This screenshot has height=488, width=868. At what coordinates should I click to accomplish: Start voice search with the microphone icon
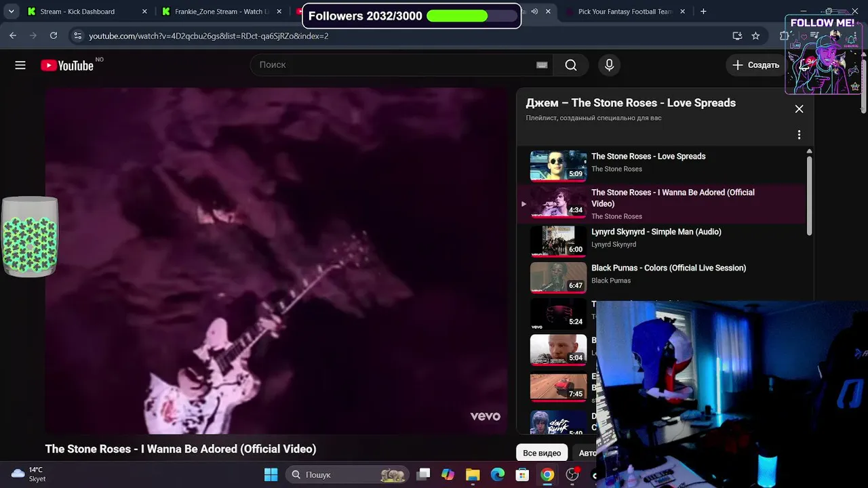coord(609,65)
